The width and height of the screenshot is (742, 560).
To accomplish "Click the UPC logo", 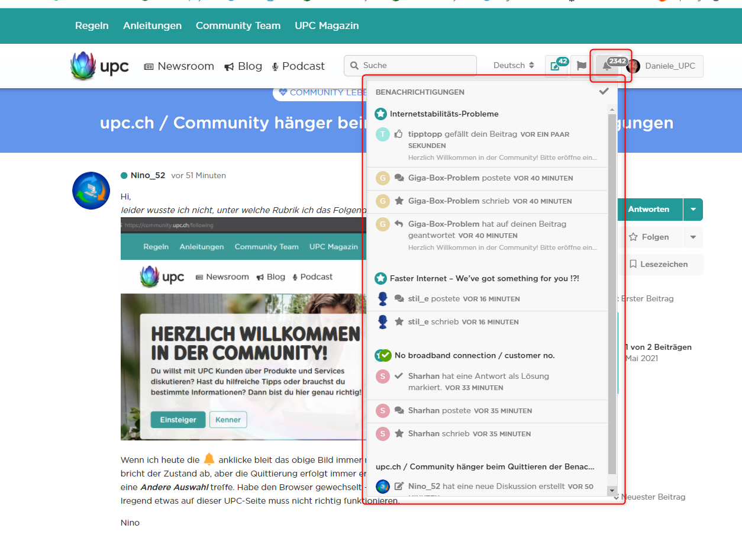I will point(99,66).
